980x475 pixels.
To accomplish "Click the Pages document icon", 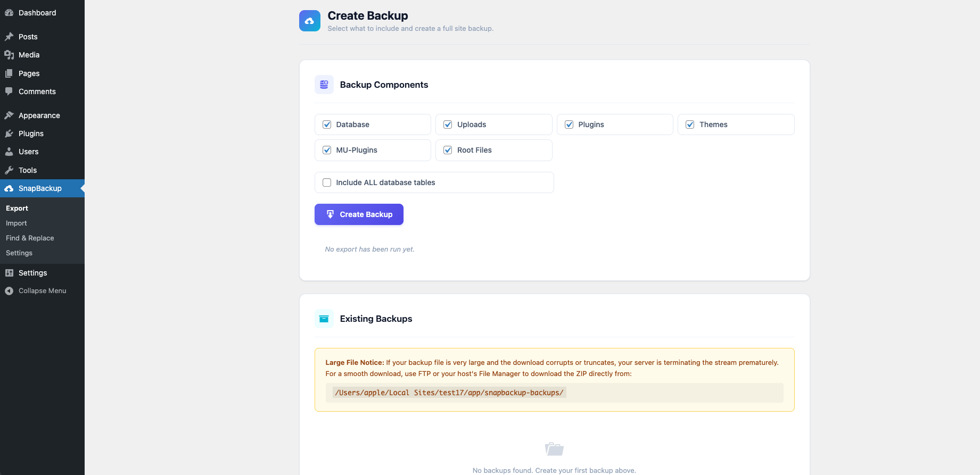I will (x=9, y=73).
